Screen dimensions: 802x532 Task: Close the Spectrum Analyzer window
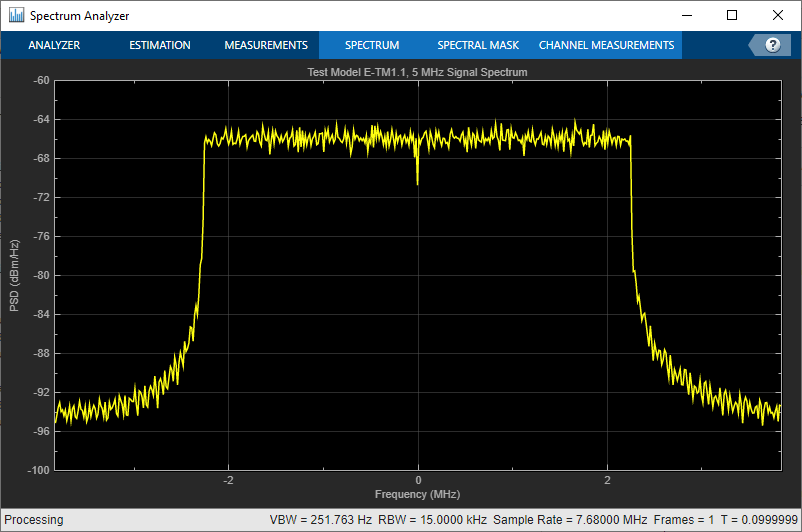pyautogui.click(x=778, y=16)
